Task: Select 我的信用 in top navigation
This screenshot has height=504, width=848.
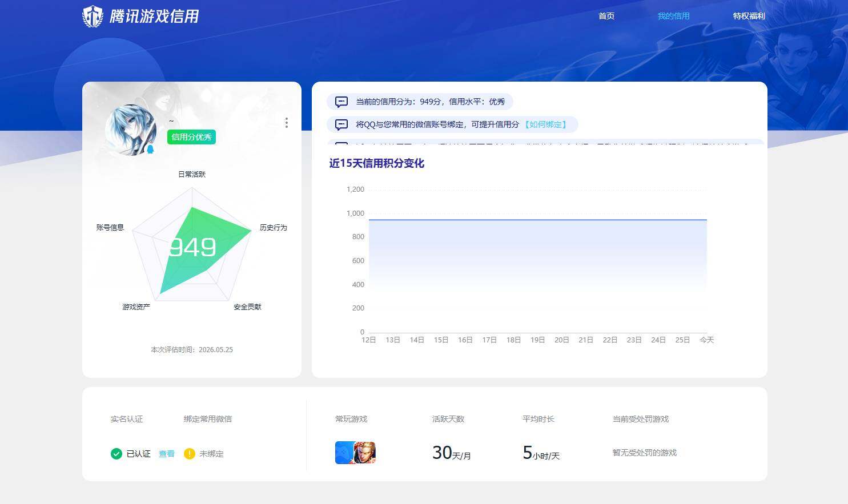Action: 673,16
